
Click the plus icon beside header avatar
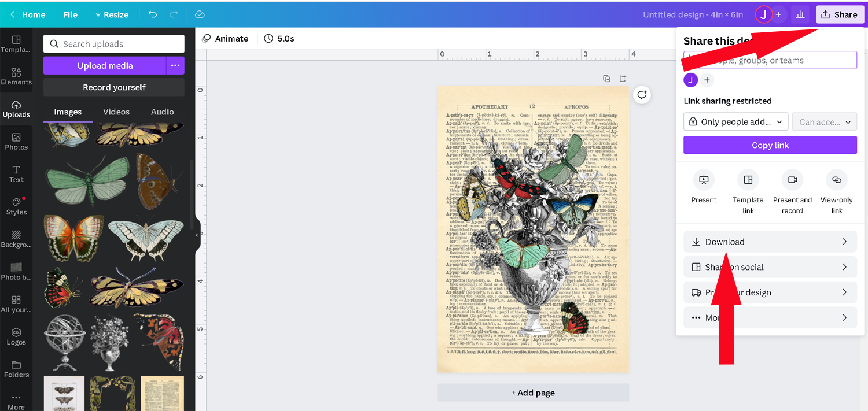[779, 14]
